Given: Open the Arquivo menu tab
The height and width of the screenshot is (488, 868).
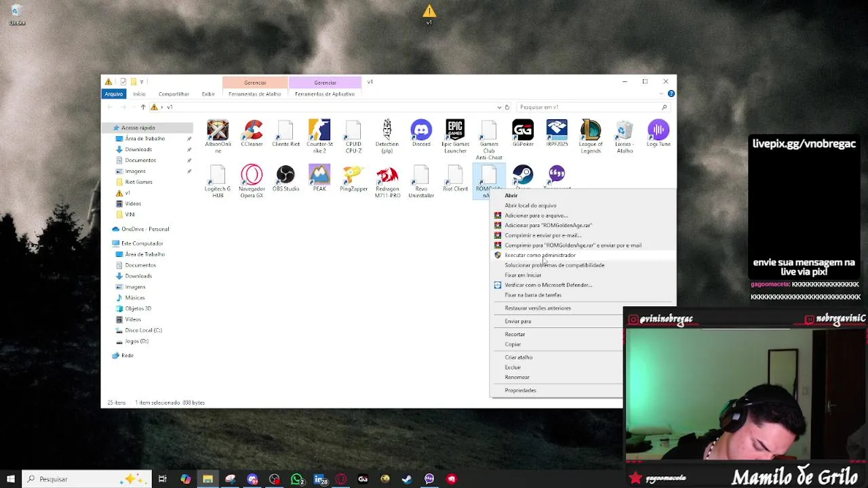Looking at the screenshot, I should click(x=114, y=94).
